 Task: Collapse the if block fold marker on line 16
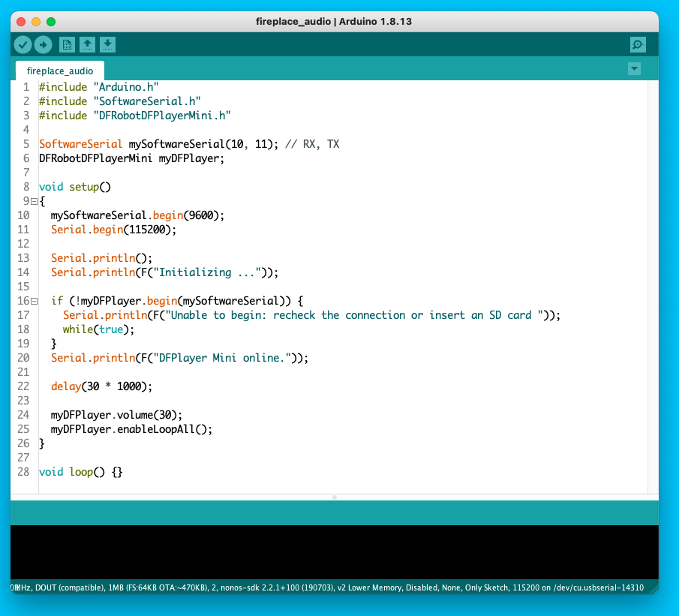click(35, 301)
